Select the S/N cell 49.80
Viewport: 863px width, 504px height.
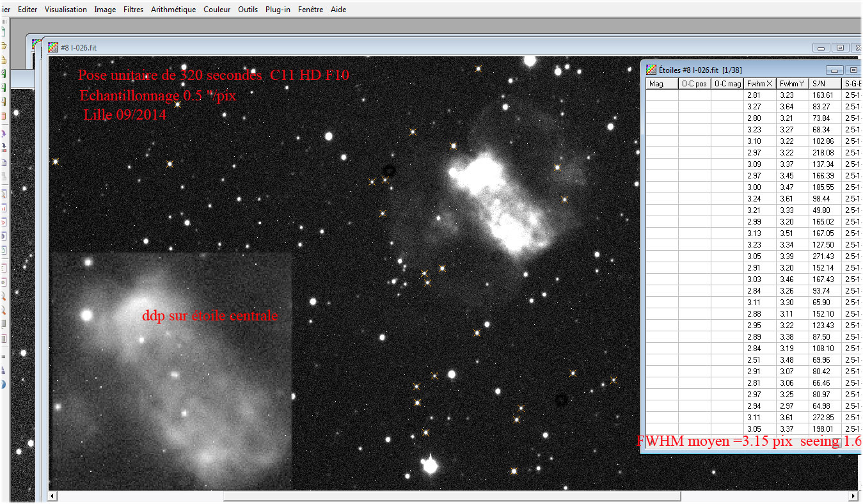(x=827, y=210)
